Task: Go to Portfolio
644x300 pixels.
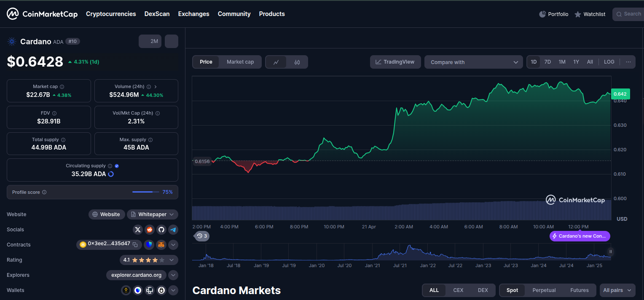Action: tap(553, 14)
